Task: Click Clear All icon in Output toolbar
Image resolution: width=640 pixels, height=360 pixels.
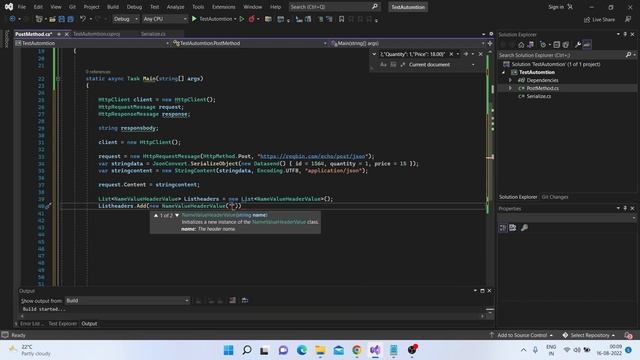Action: [x=232, y=300]
